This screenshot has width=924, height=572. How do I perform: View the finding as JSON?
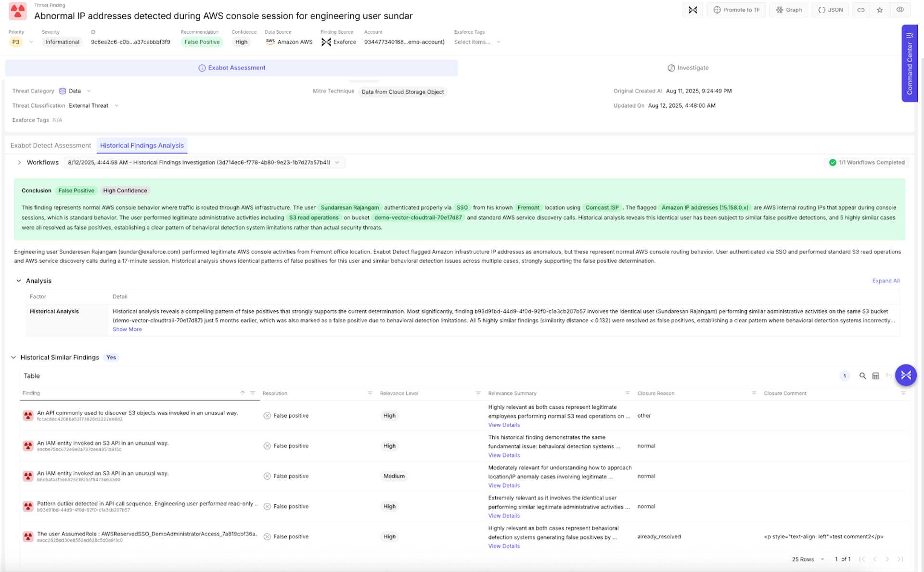coord(831,10)
